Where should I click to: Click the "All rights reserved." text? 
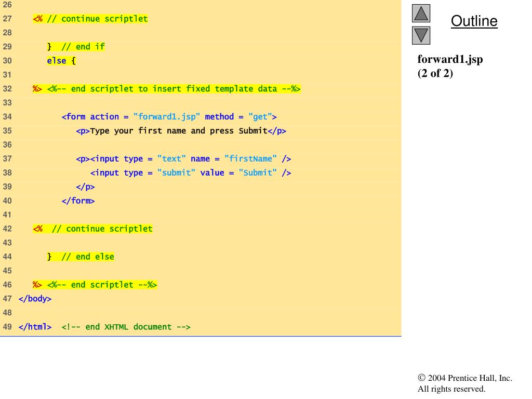pyautogui.click(x=451, y=389)
